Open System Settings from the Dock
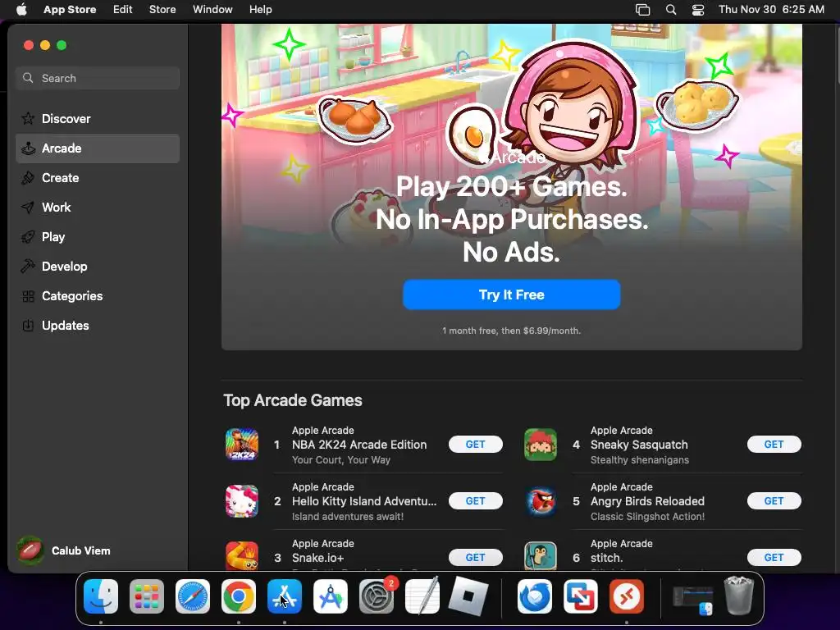Image resolution: width=840 pixels, height=630 pixels. pyautogui.click(x=377, y=596)
